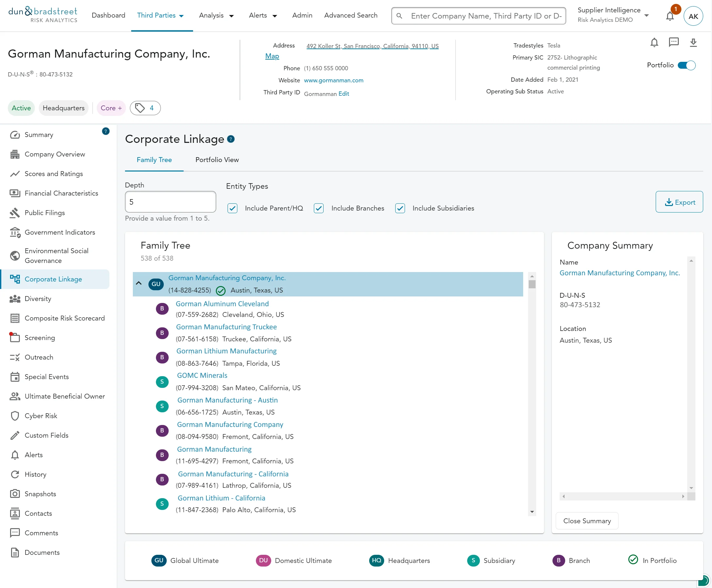Image resolution: width=712 pixels, height=588 pixels.
Task: Switch to the Portfolio View tab
Action: point(217,160)
